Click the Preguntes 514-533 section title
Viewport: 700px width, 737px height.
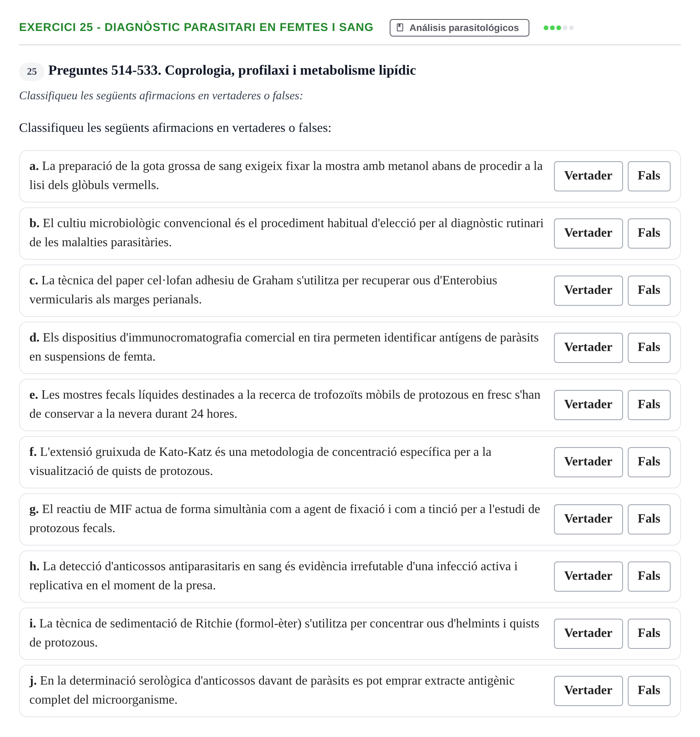click(x=232, y=71)
